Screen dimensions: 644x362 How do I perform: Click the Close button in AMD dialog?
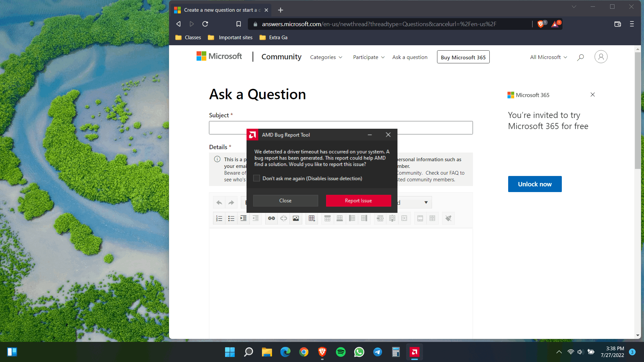point(285,200)
